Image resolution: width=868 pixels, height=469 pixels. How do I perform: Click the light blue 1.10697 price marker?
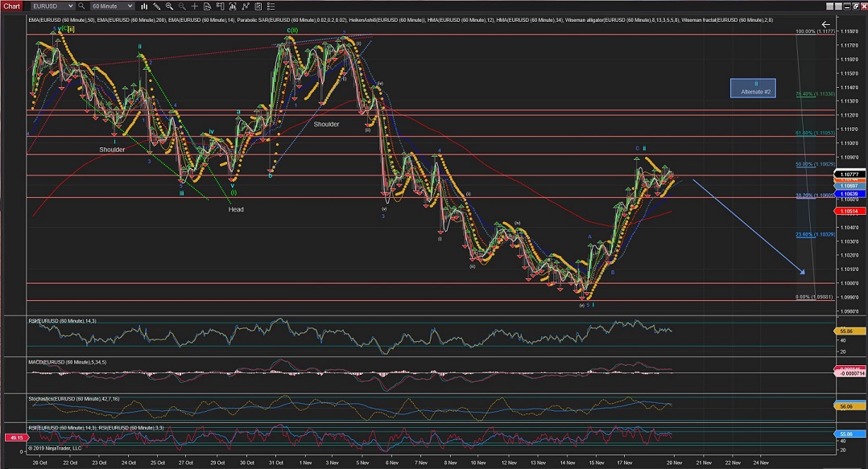pos(849,187)
